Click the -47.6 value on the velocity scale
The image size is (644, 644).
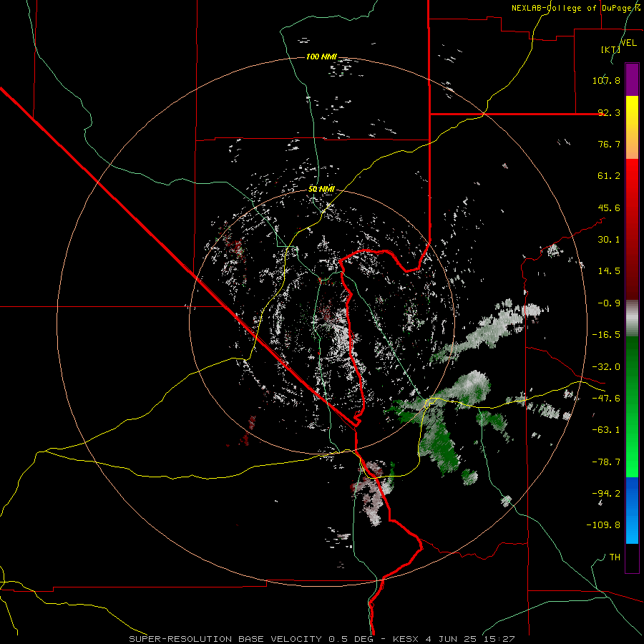(x=606, y=399)
